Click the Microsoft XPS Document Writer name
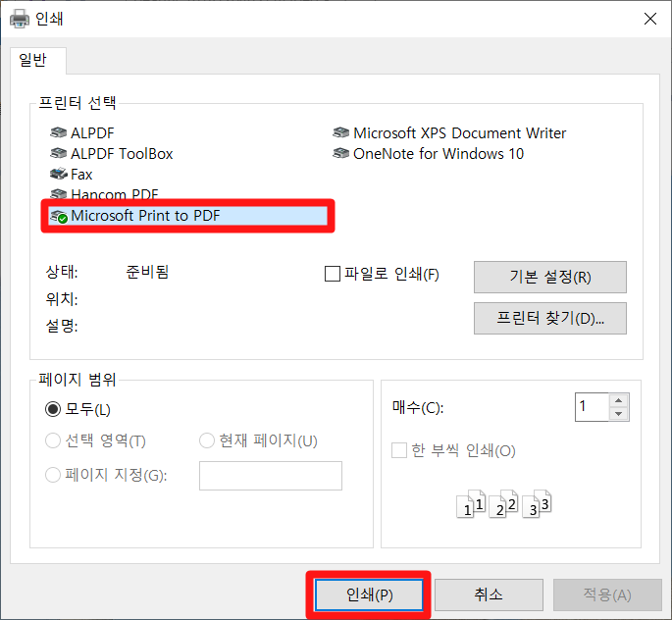The width and height of the screenshot is (672, 620). (459, 132)
